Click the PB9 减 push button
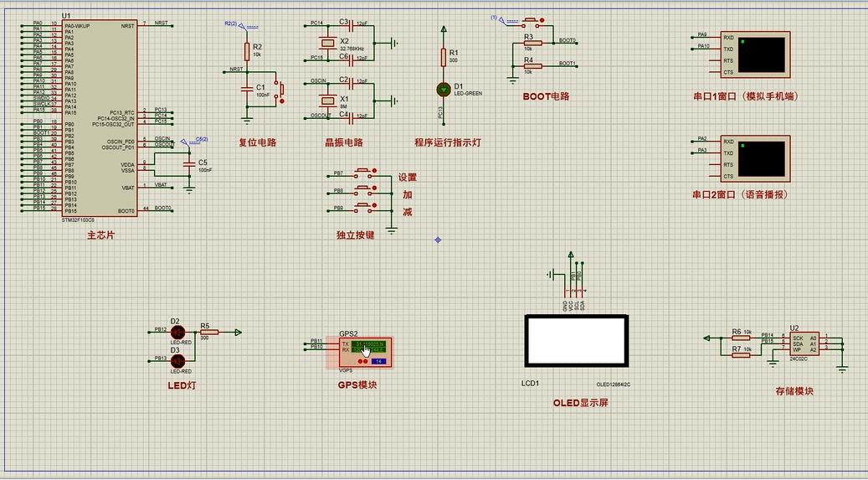 [365, 206]
